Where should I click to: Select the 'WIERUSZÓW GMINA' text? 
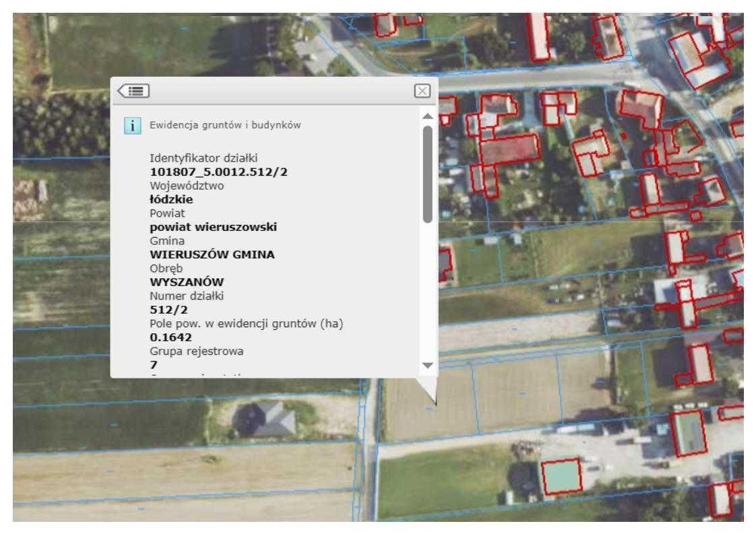211,255
